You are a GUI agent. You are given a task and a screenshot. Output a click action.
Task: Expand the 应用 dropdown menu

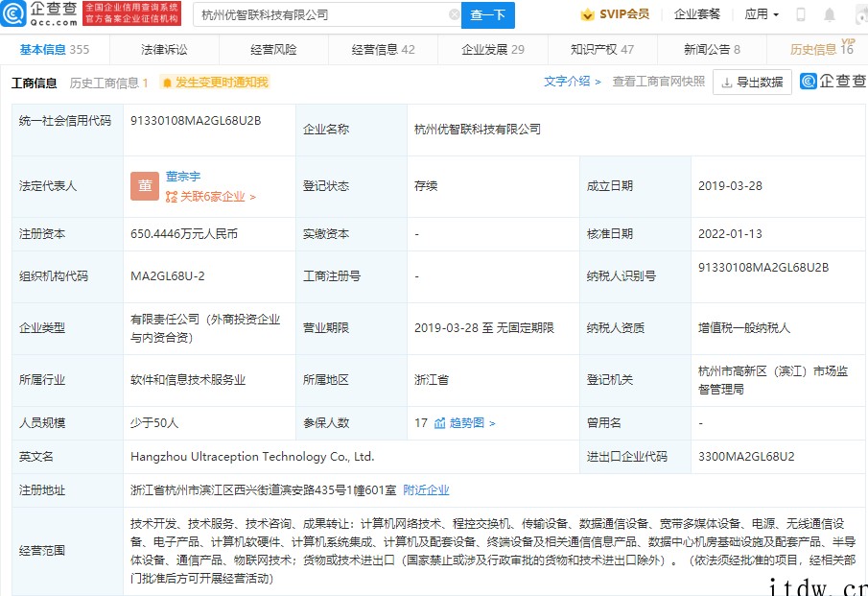(x=762, y=14)
